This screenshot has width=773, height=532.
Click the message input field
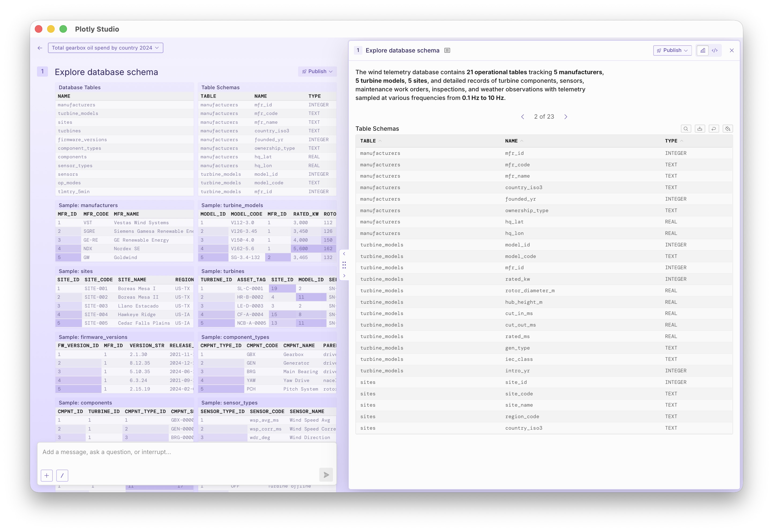click(187, 452)
